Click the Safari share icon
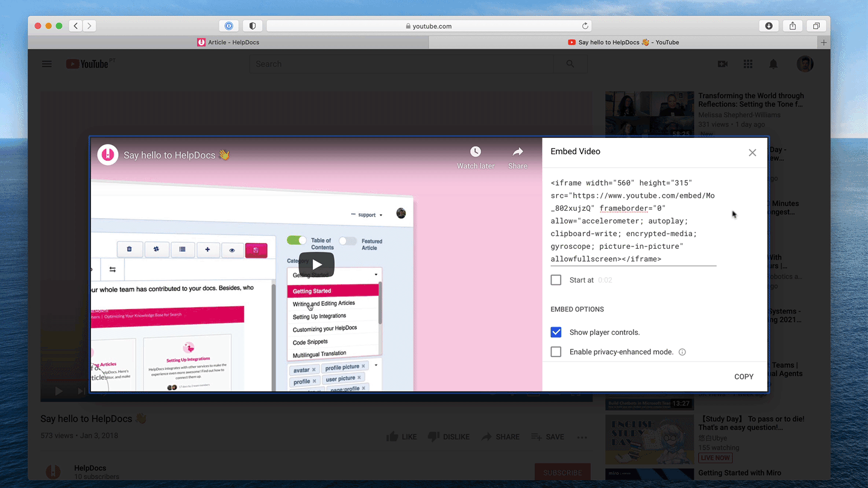This screenshot has height=488, width=868. coord(793,26)
